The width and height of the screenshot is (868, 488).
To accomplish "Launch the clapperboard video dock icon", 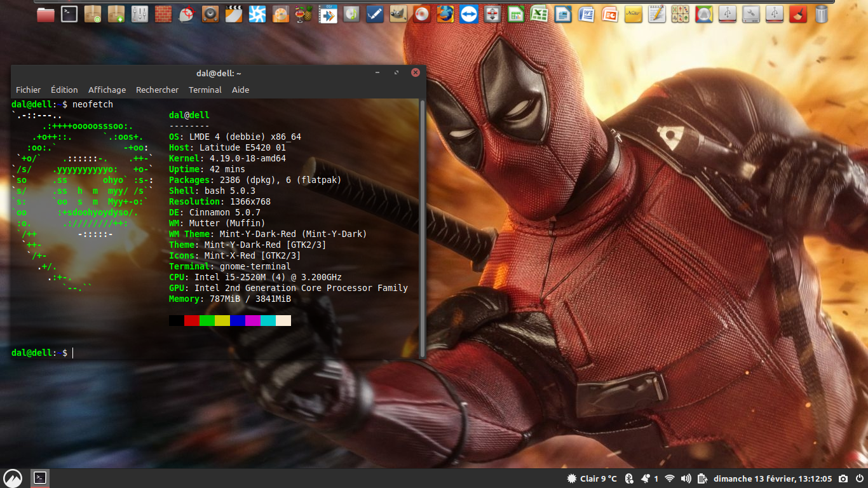I will [x=234, y=14].
